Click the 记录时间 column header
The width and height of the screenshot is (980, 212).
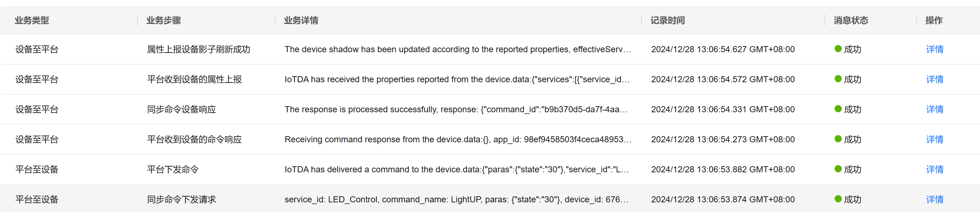click(x=667, y=20)
